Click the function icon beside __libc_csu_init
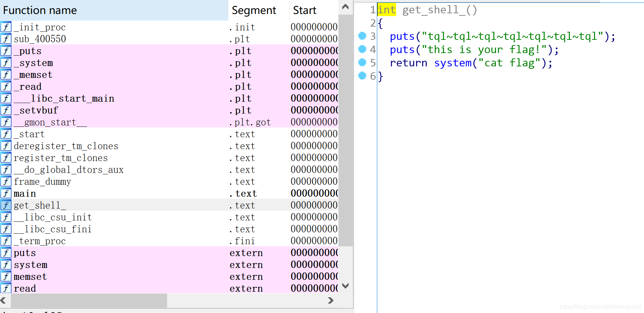The height and width of the screenshot is (313, 644). [x=6, y=217]
